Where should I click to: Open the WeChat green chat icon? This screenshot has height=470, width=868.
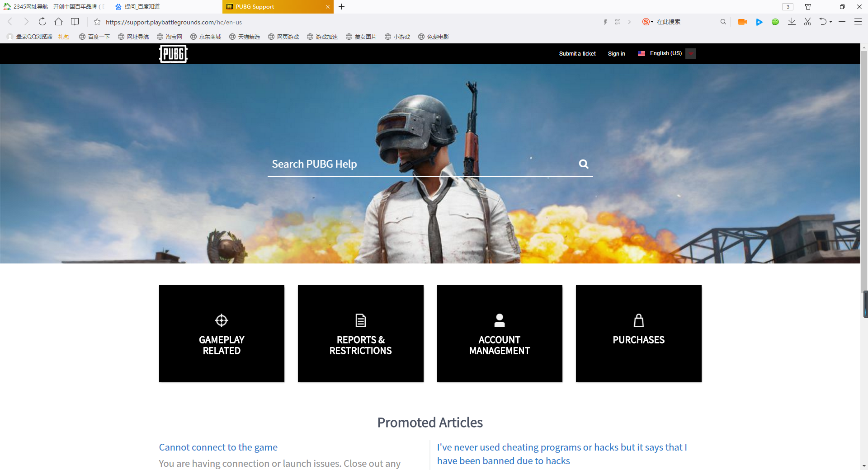pyautogui.click(x=775, y=22)
